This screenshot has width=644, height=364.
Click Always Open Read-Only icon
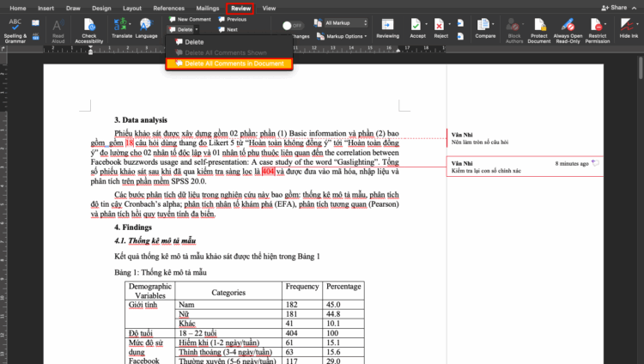[568, 26]
